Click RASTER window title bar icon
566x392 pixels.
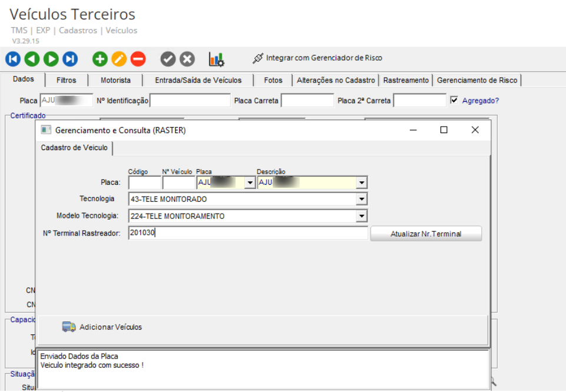point(46,130)
